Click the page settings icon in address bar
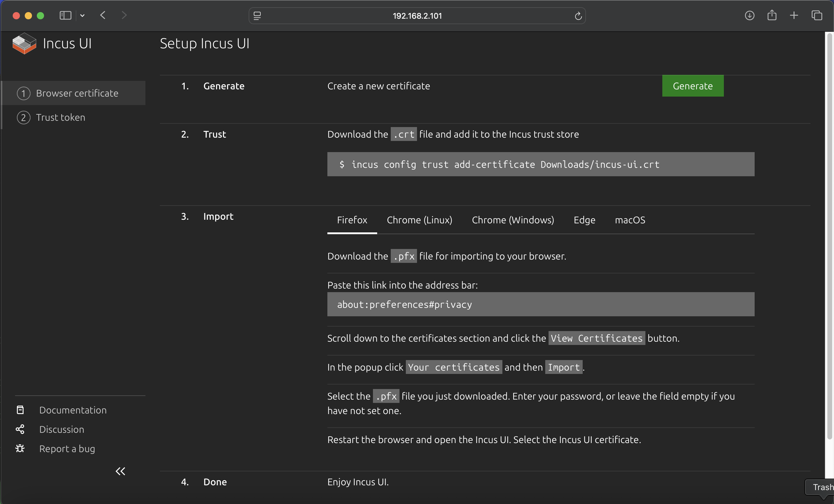 click(x=257, y=16)
